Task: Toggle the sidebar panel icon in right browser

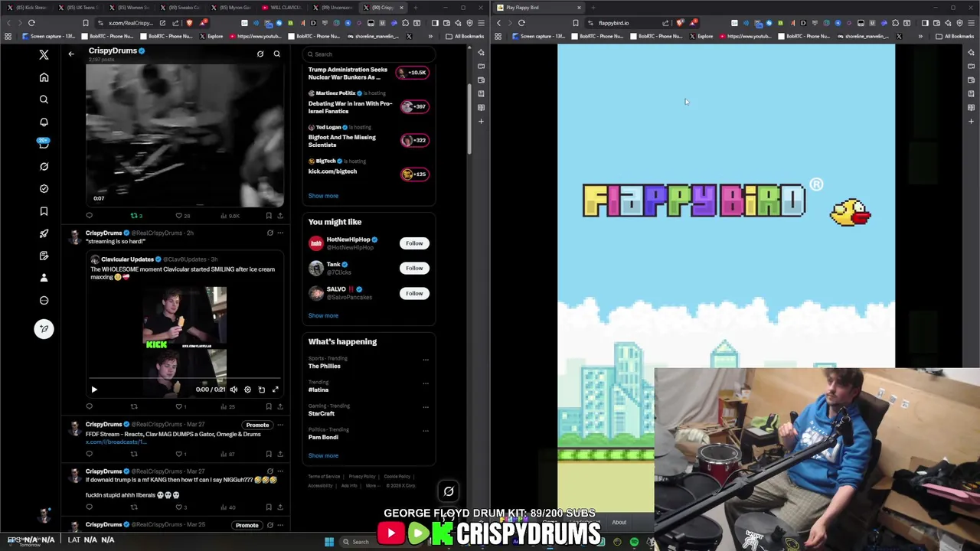Action: pos(925,23)
